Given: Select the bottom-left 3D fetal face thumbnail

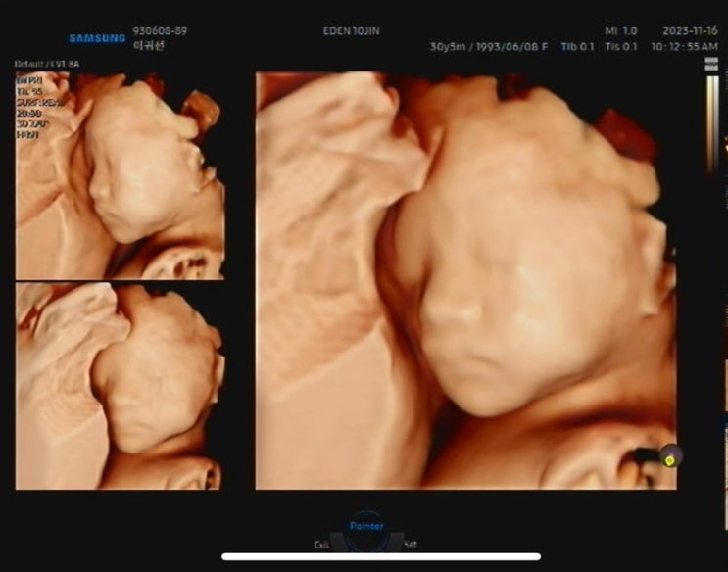Looking at the screenshot, I should [x=119, y=386].
